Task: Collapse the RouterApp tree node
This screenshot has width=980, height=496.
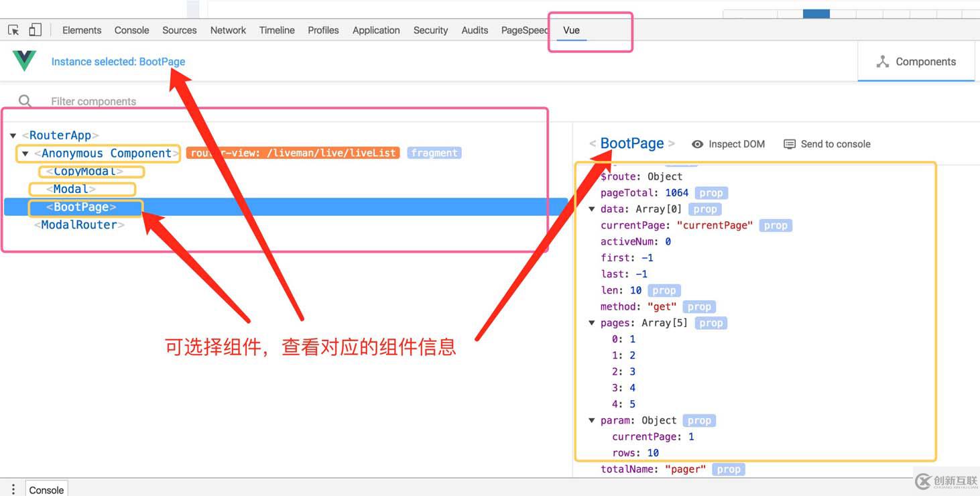Action: [x=13, y=136]
